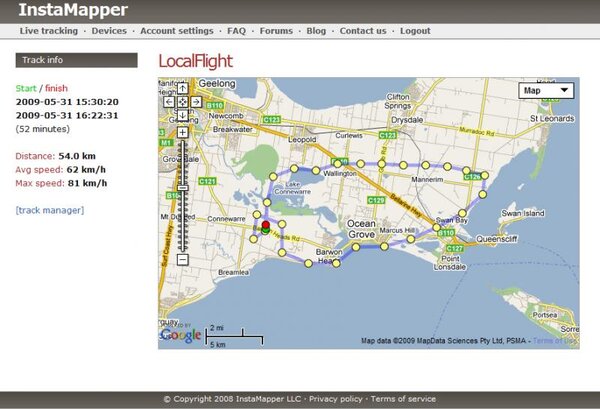Open Account settings
This screenshot has width=600, height=409.
[x=177, y=31]
